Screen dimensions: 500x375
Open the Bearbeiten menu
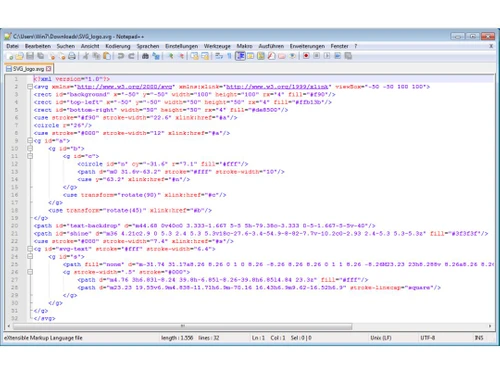click(x=38, y=46)
